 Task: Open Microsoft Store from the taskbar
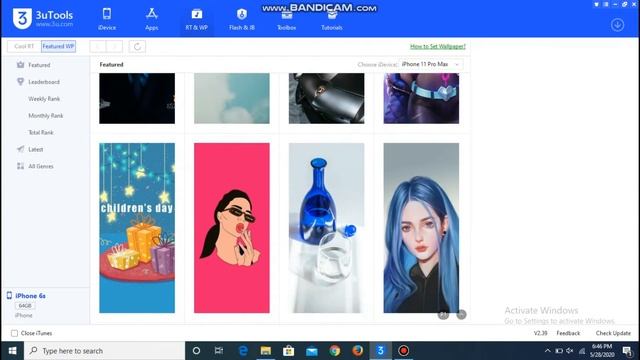pos(289,351)
